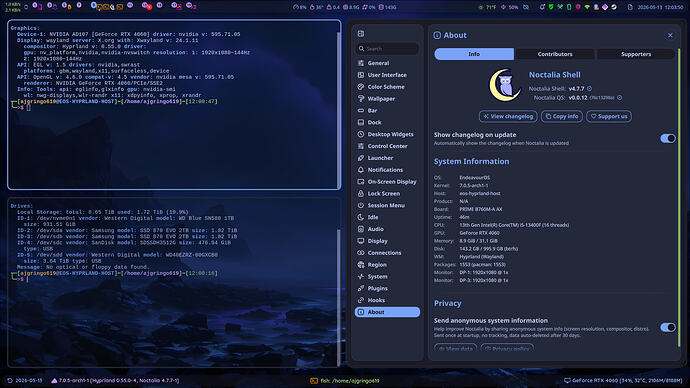Click the 50% brightness widget in top bar
Screen dimensions: 690x388
pyautogui.click(x=510, y=7)
